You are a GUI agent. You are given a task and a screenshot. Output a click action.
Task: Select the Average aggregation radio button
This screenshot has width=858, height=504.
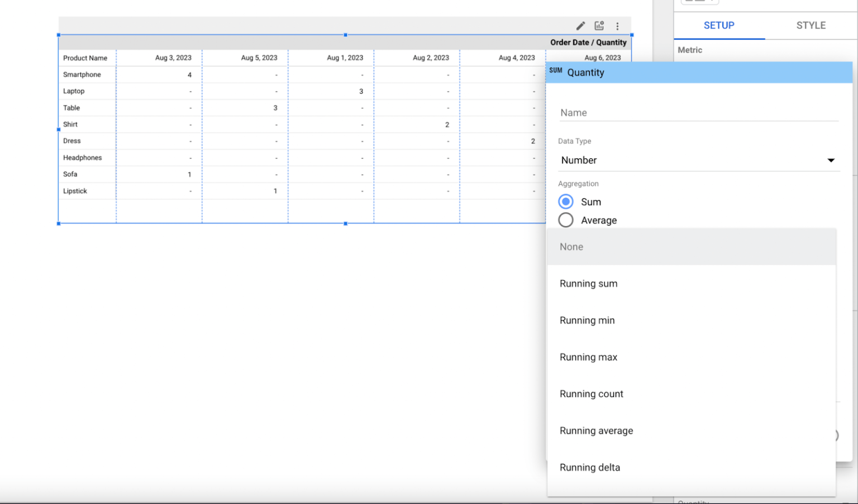click(x=565, y=220)
